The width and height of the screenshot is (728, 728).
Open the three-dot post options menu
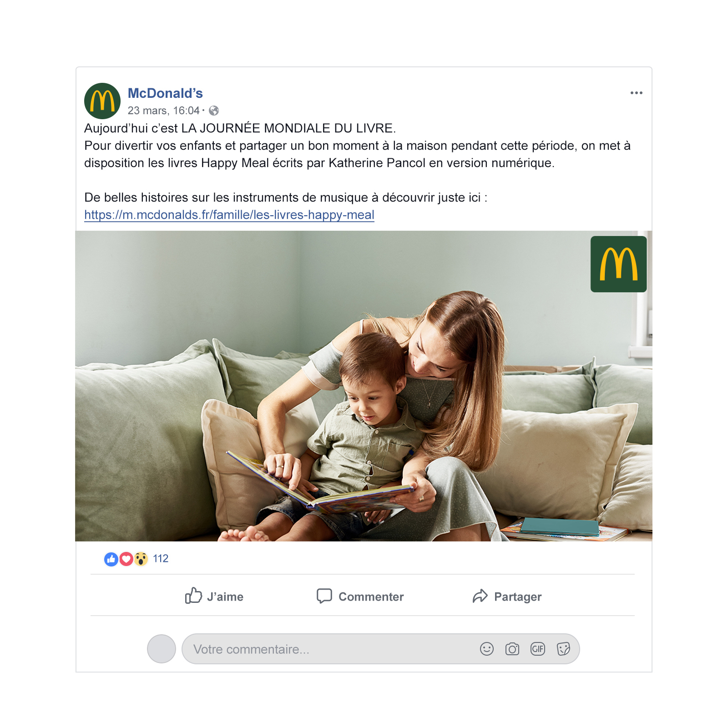point(636,93)
